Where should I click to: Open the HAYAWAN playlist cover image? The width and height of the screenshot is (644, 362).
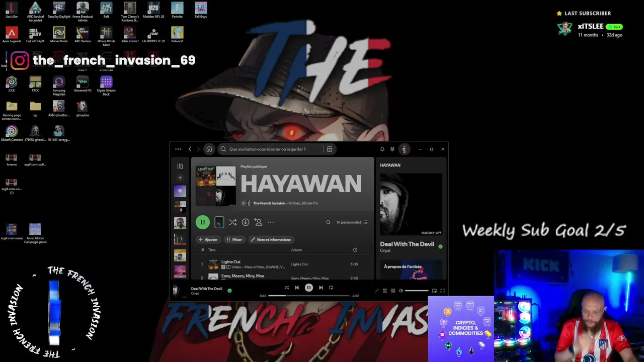click(x=216, y=186)
